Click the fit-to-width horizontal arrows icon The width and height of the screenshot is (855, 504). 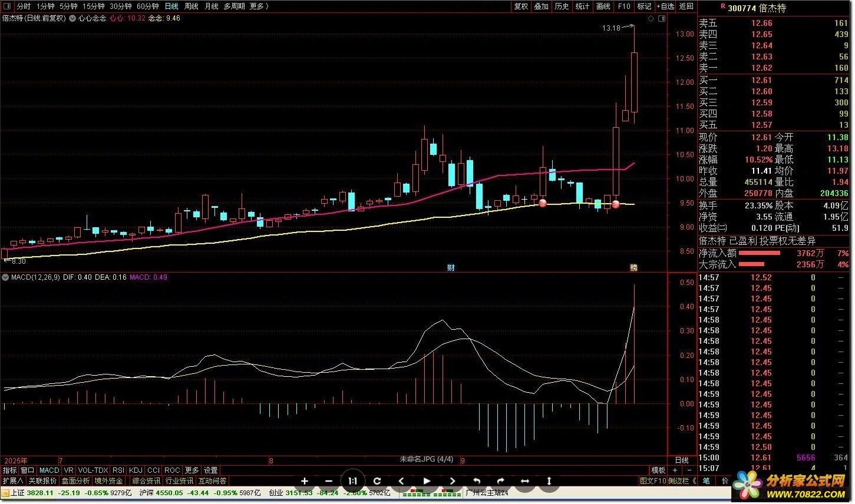click(524, 481)
